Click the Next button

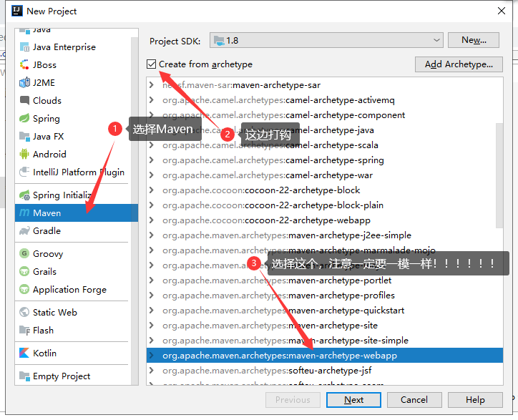click(353, 400)
